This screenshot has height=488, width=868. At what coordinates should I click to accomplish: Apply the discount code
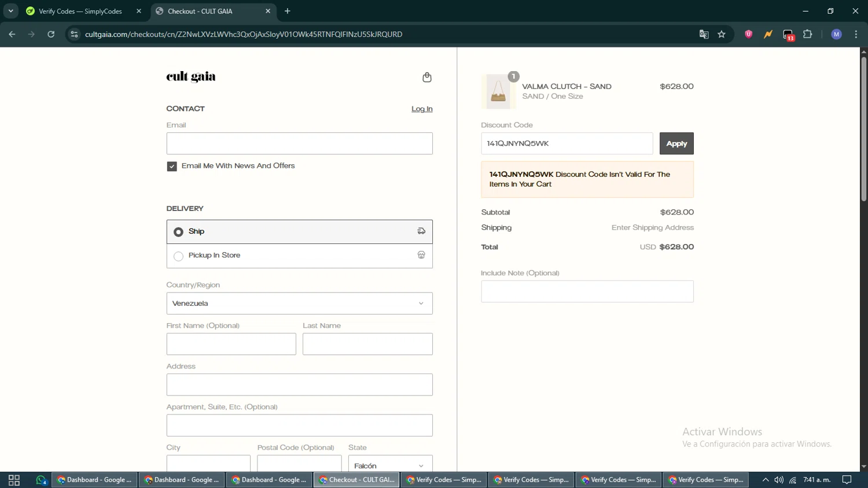click(x=676, y=143)
